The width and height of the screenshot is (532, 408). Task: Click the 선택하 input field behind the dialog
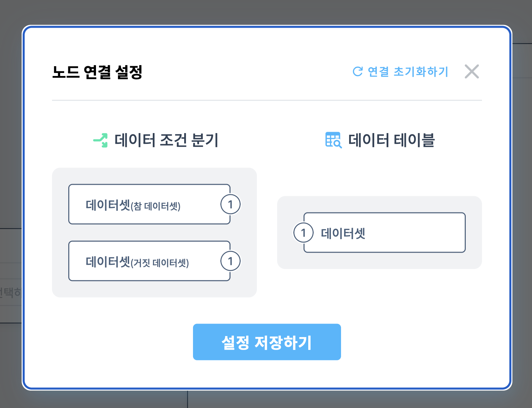click(10, 291)
